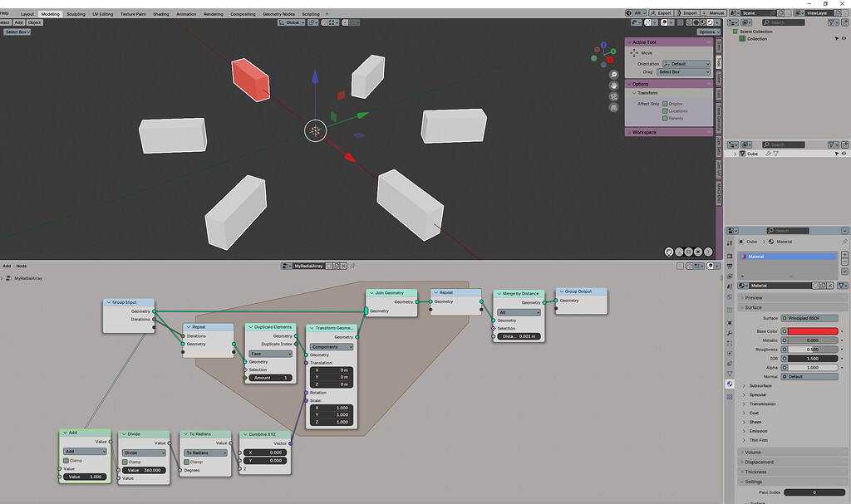
Task: Enable Clamp on the Divide node
Action: pyautogui.click(x=125, y=462)
